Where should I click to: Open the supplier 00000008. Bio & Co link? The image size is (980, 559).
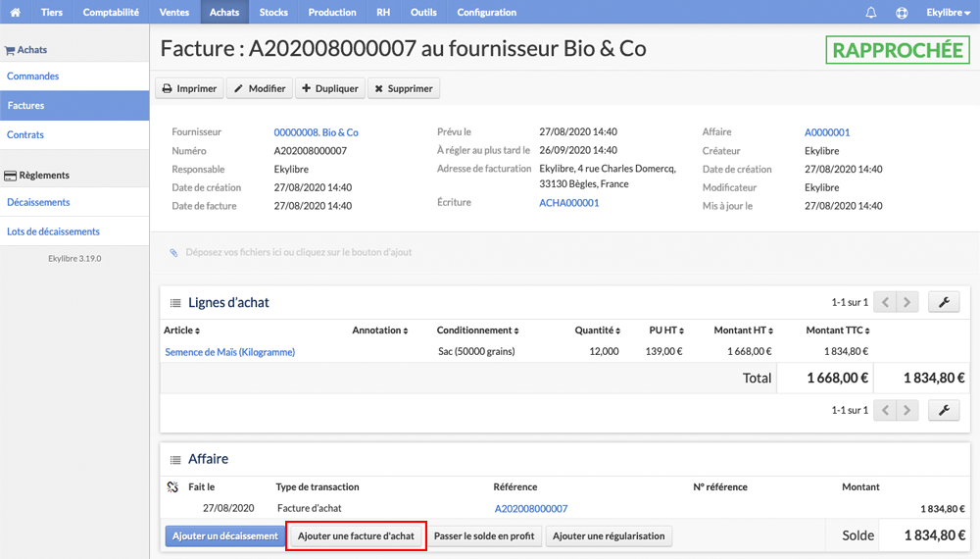[x=316, y=132]
